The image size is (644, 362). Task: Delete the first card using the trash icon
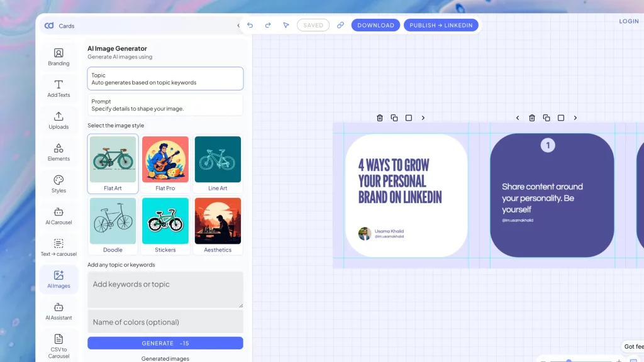[x=380, y=118]
